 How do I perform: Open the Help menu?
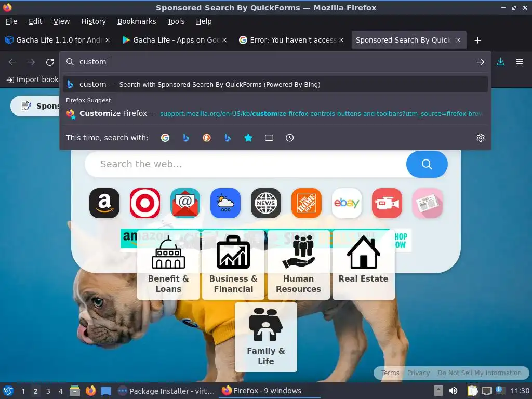[x=204, y=21]
